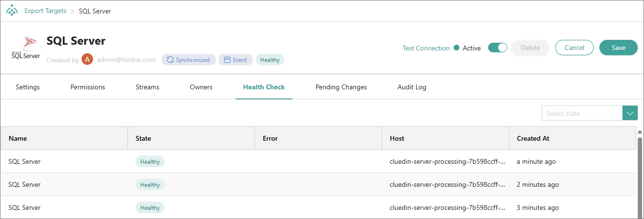Click the Event badge
The width and height of the screenshot is (644, 219).
click(235, 60)
